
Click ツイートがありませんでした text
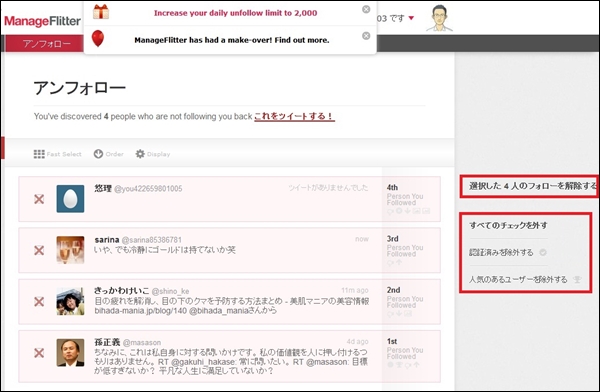click(x=328, y=188)
